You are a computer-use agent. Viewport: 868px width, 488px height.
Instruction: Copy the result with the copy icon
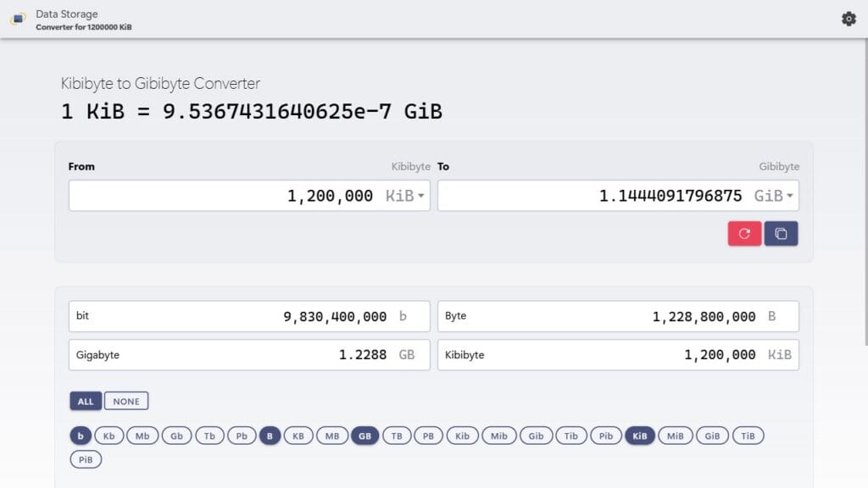tap(781, 234)
